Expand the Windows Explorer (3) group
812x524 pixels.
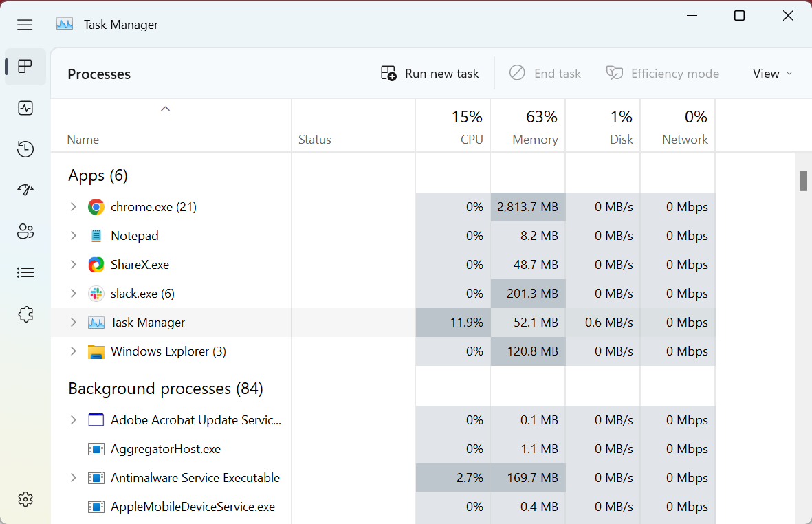pyautogui.click(x=74, y=351)
